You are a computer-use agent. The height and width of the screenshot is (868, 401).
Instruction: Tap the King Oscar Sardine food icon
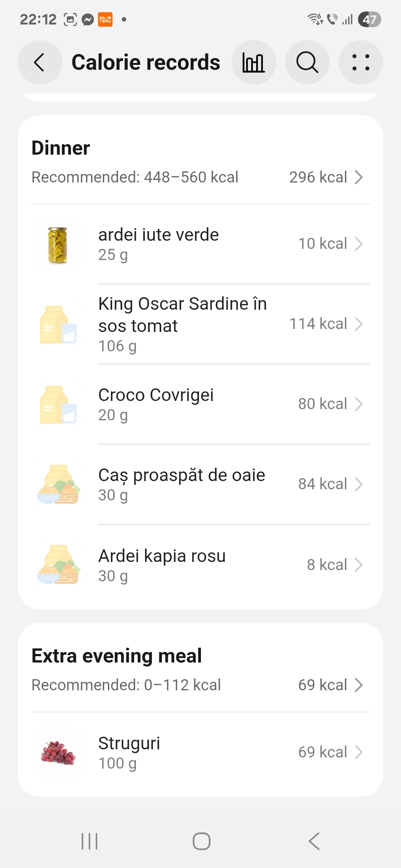pyautogui.click(x=58, y=325)
